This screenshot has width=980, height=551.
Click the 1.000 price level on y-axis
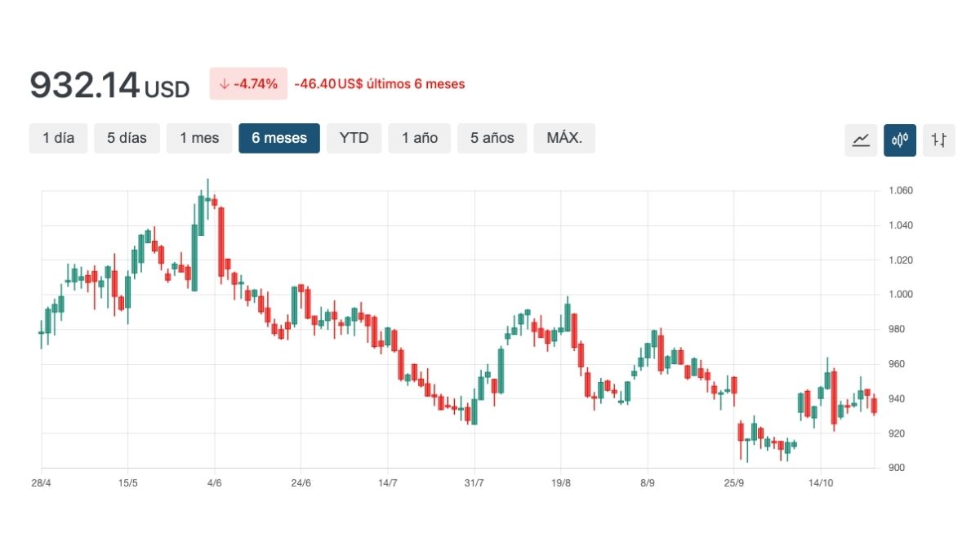[901, 295]
